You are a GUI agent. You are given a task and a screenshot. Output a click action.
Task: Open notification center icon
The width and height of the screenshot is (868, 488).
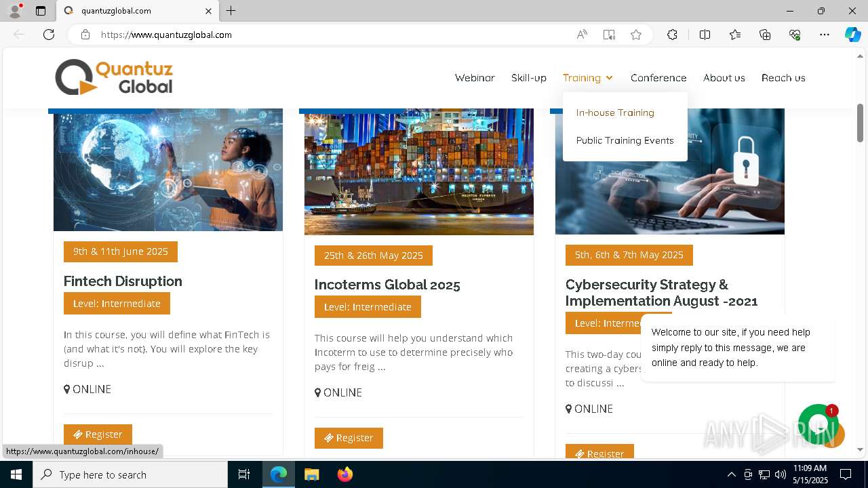click(x=846, y=474)
